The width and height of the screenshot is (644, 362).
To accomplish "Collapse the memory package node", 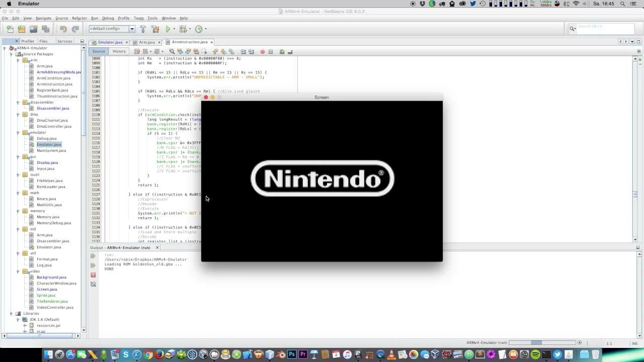I will click(18, 211).
